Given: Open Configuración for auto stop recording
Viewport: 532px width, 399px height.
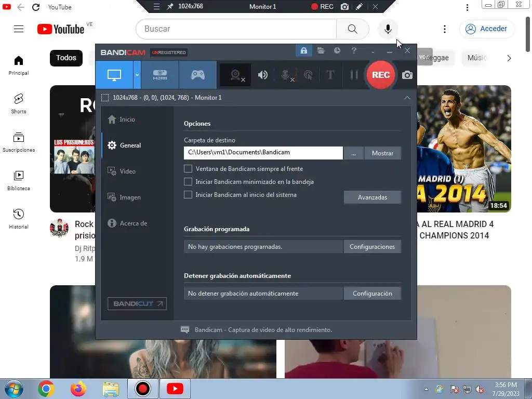Looking at the screenshot, I should pyautogui.click(x=372, y=294).
